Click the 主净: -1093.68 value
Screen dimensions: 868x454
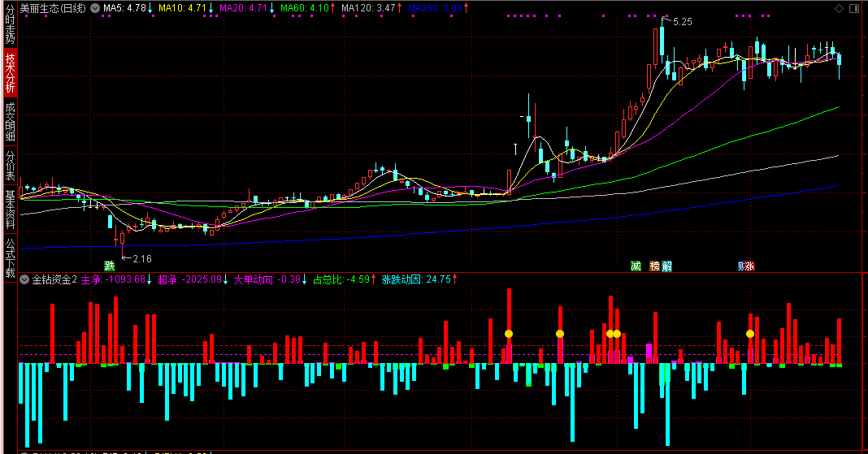114,280
